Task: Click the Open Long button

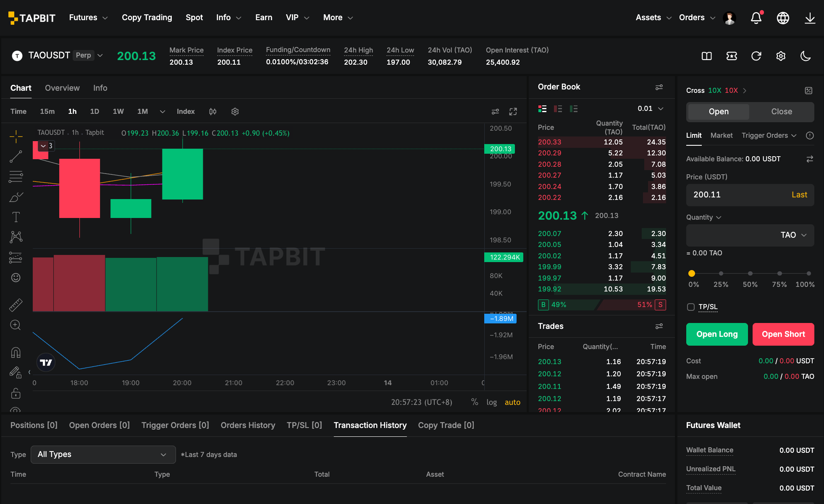Action: pyautogui.click(x=717, y=334)
